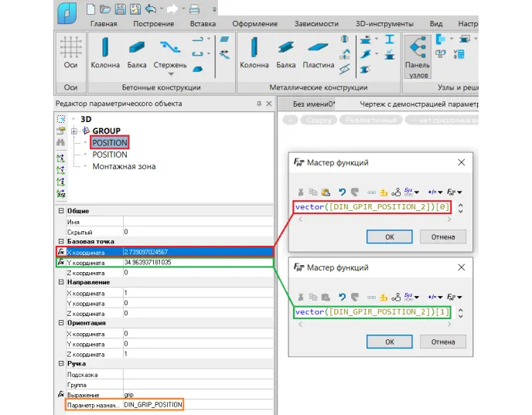Open the Оформление ribbon tab
Screen dimensions: 532x415
(255, 24)
